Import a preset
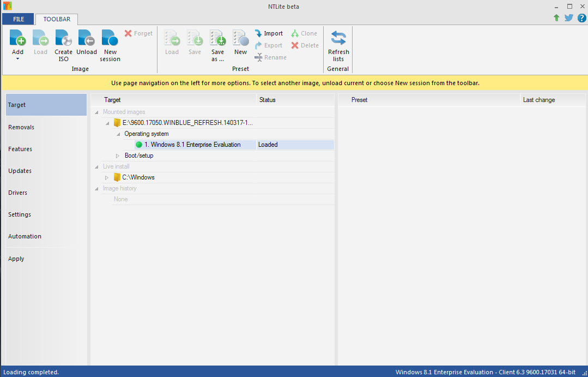This screenshot has width=588, height=377. (269, 33)
